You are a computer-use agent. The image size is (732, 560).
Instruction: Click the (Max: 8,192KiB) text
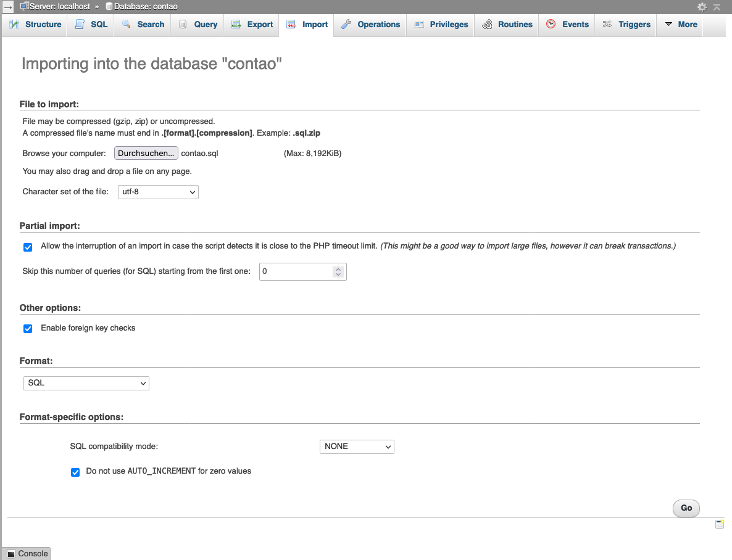click(x=313, y=154)
